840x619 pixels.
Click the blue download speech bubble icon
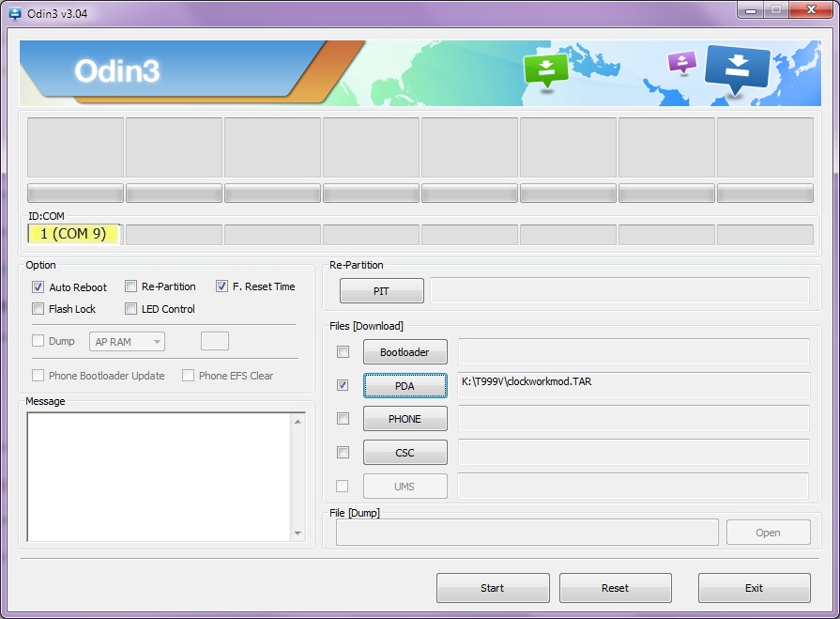point(736,69)
